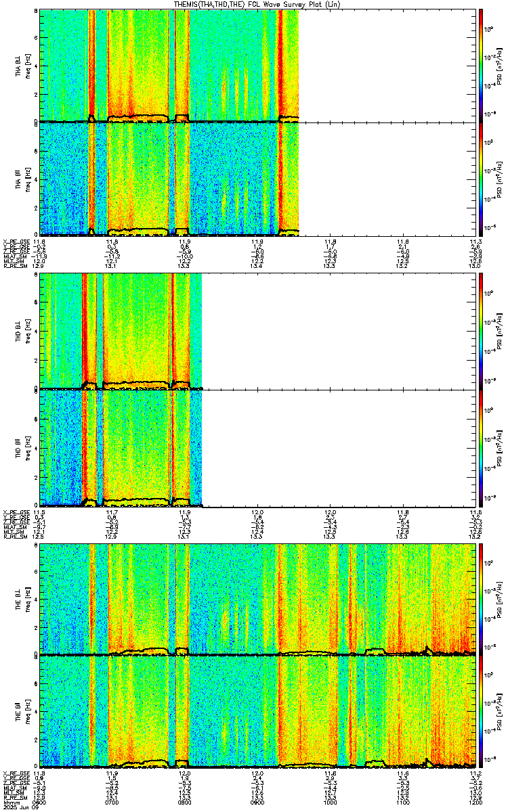Click the PSD color bar of THE B⊥
Image resolution: width=508 pixels, height=812 pixels.
pos(481,600)
